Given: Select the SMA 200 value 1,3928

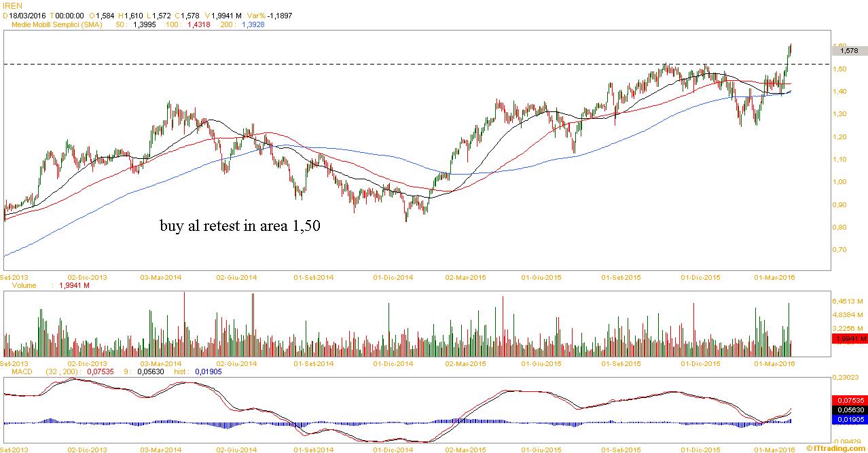Looking at the screenshot, I should tap(252, 24).
